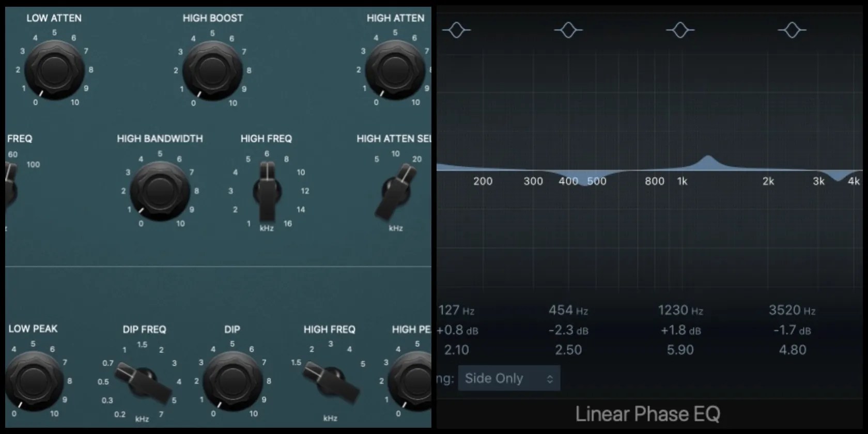The width and height of the screenshot is (868, 434).
Task: Select the 3520 Hz frequency value
Action: 792,311
